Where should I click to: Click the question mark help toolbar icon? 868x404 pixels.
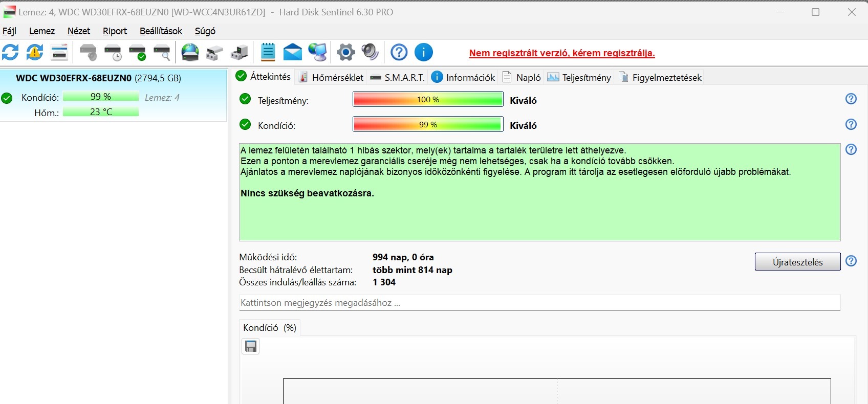point(399,52)
